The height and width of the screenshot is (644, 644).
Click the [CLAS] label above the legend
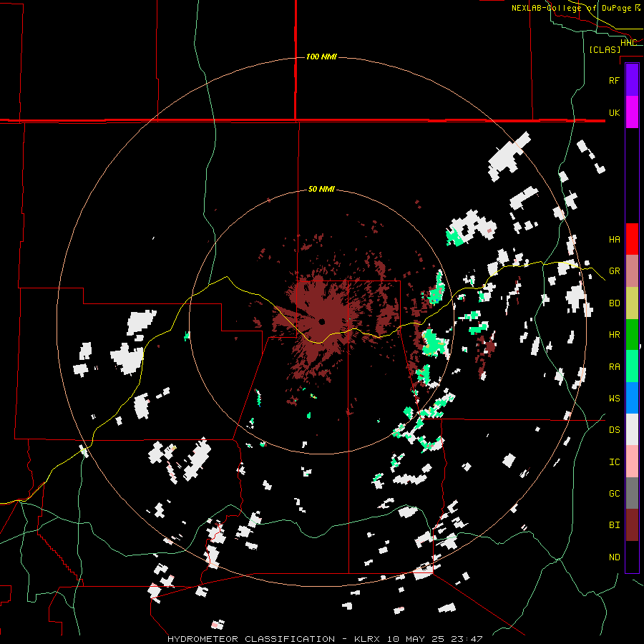tap(605, 49)
